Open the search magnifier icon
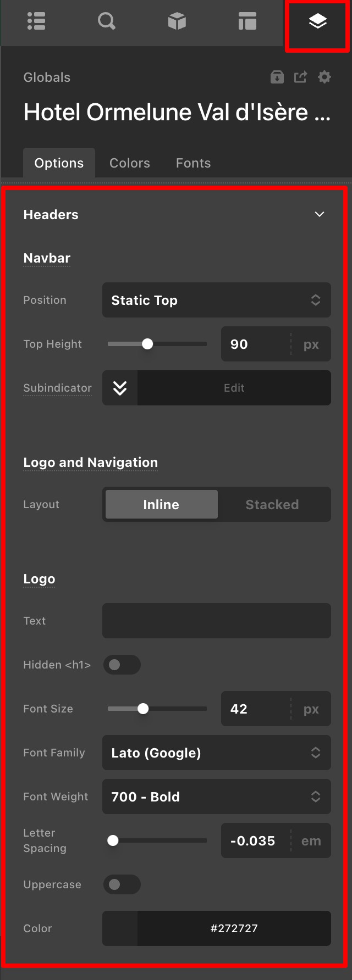Image resolution: width=352 pixels, height=980 pixels. [x=107, y=22]
